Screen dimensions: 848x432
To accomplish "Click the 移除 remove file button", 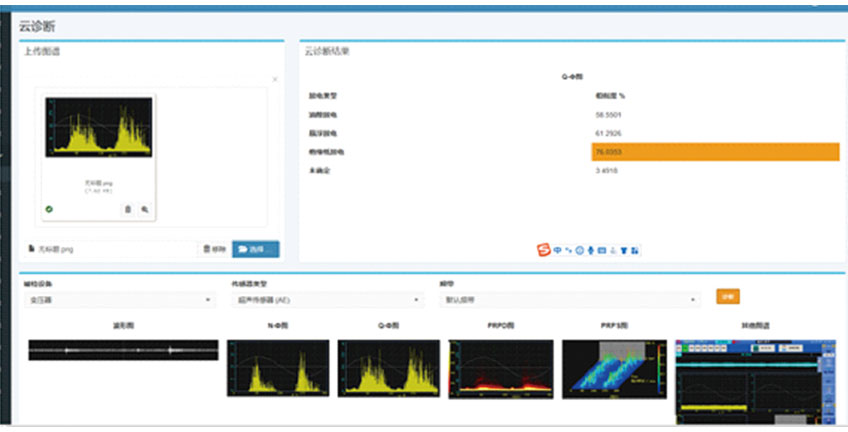I will point(214,249).
